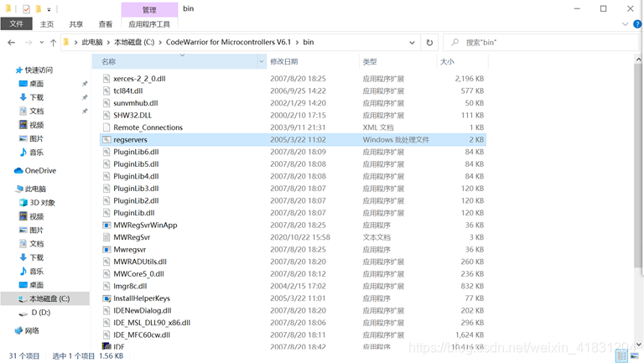This screenshot has width=644, height=363.
Task: Open 3D 对象 in the navigation pane
Action: tap(42, 202)
